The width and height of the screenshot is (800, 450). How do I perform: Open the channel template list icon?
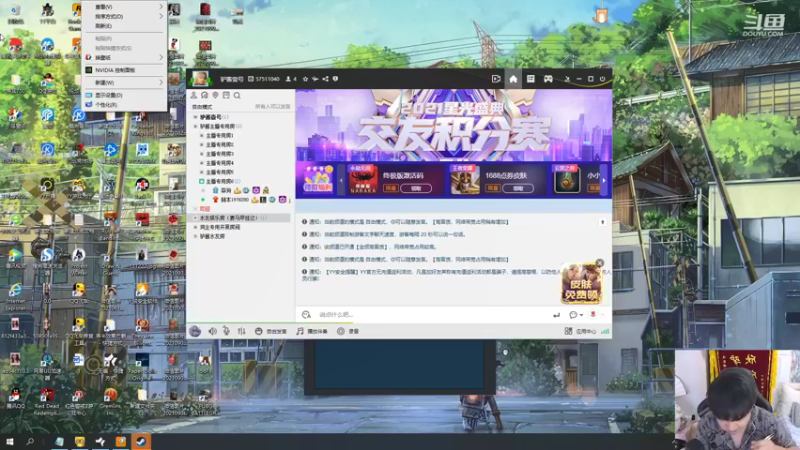coord(531,79)
